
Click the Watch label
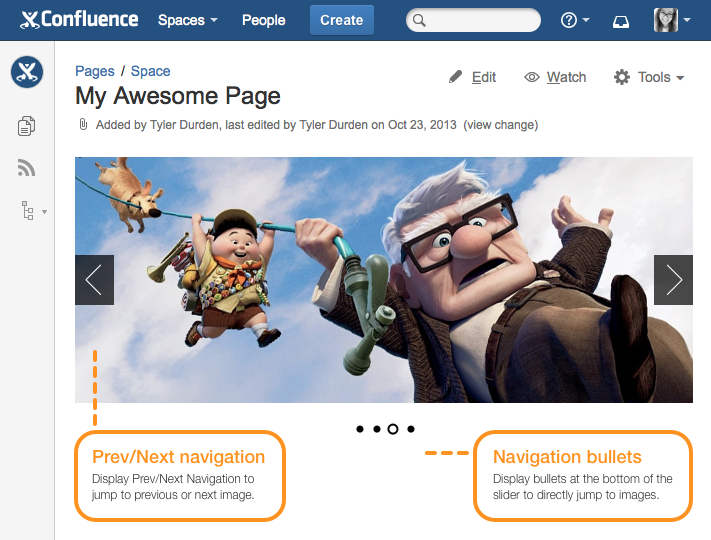(566, 77)
